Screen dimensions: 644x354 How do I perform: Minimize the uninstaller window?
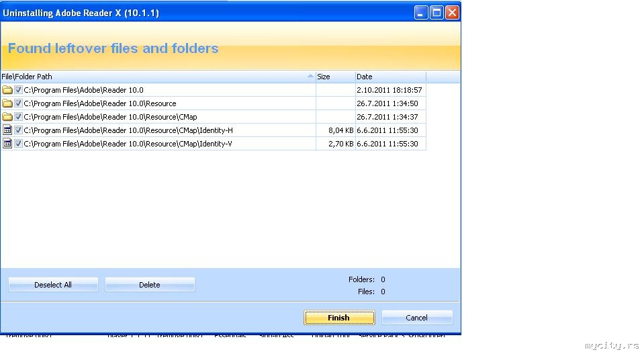click(x=420, y=13)
